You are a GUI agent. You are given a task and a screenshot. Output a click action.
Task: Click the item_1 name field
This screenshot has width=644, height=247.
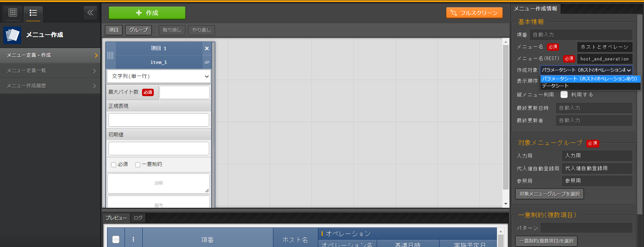pos(159,62)
